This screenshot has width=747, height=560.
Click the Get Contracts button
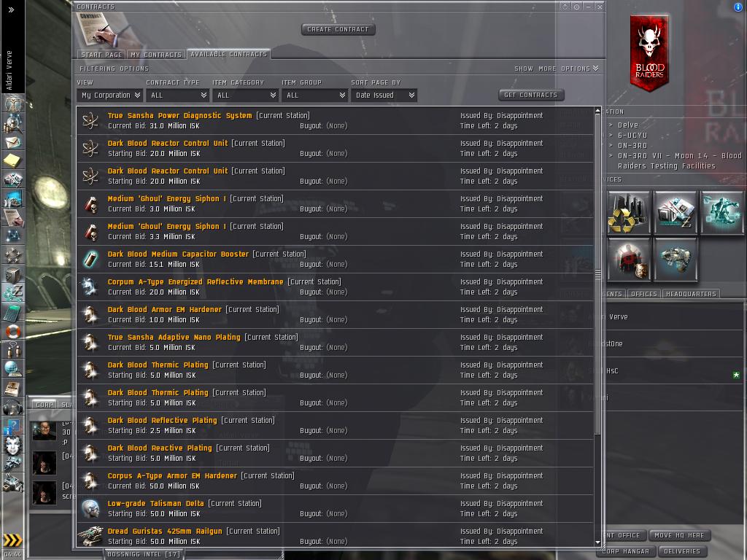pos(531,95)
